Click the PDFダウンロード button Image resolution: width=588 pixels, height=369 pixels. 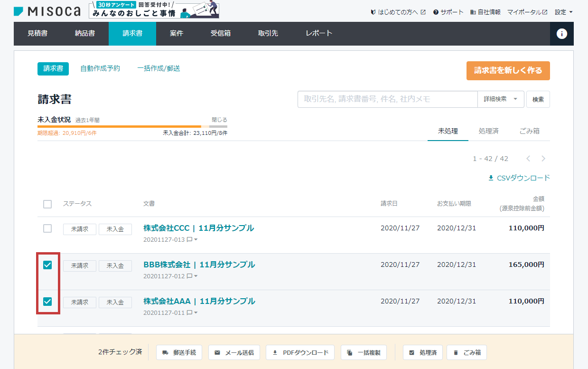tap(300, 352)
